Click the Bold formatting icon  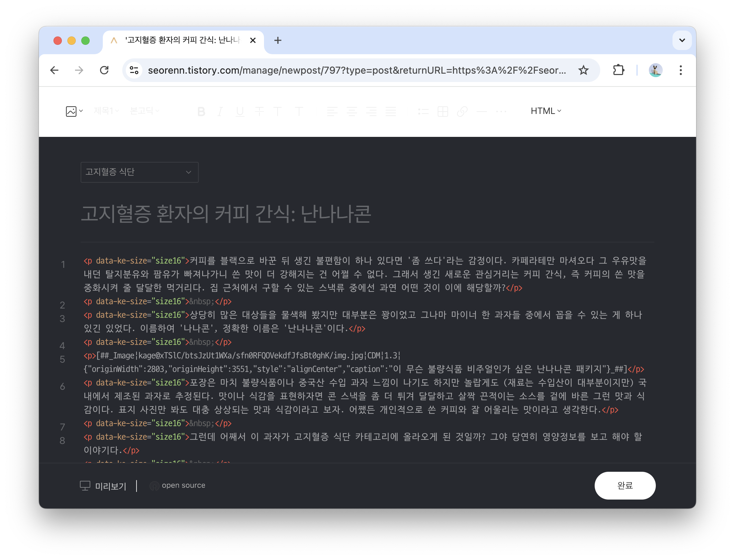pyautogui.click(x=201, y=112)
